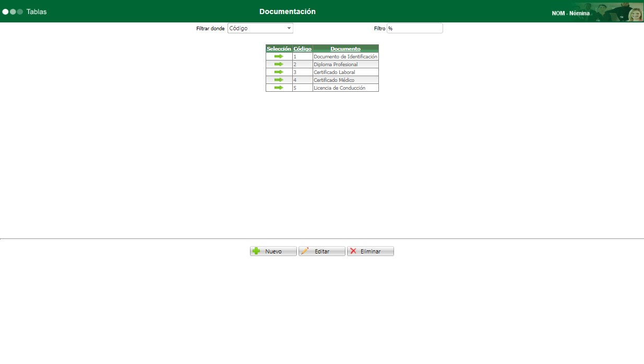This screenshot has width=644, height=364.
Task: Click code cell '5' in the table
Action: pyautogui.click(x=303, y=88)
